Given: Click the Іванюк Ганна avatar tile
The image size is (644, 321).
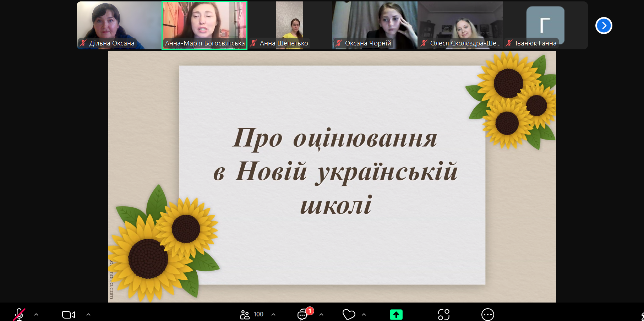Looking at the screenshot, I should 545,23.
